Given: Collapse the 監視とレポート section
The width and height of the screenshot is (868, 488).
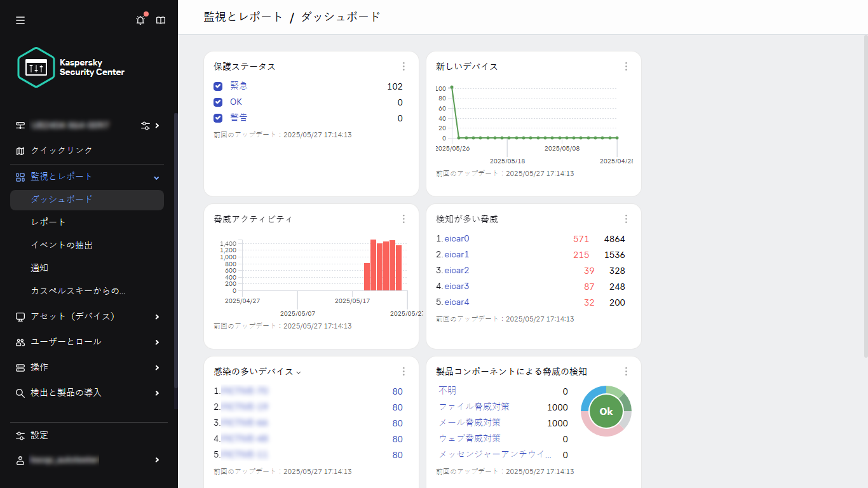Looking at the screenshot, I should click(156, 177).
